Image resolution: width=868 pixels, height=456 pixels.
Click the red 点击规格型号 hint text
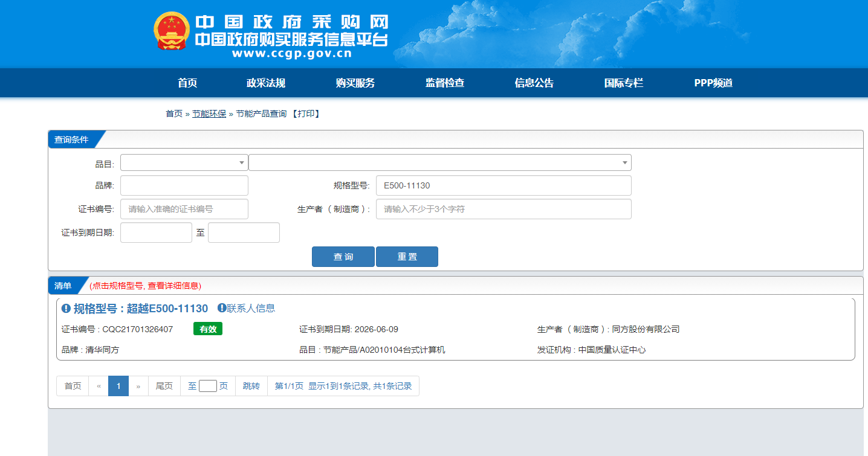click(x=145, y=286)
